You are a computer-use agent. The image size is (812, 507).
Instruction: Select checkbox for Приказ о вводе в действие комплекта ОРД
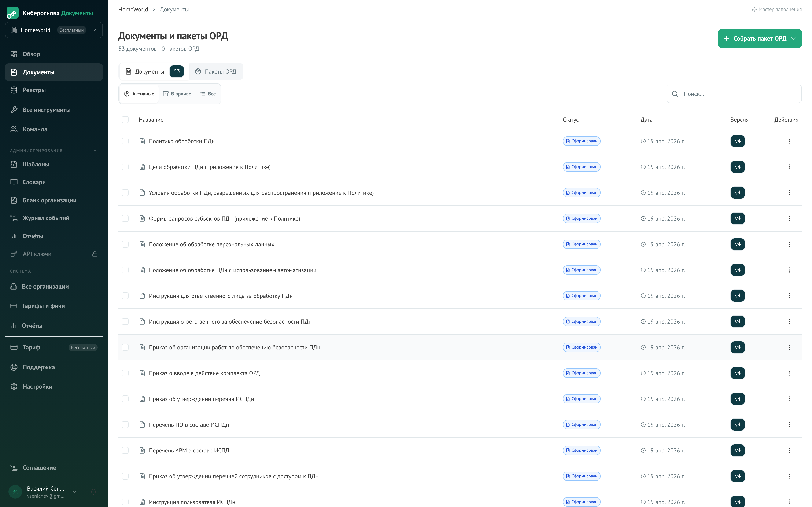pos(125,373)
